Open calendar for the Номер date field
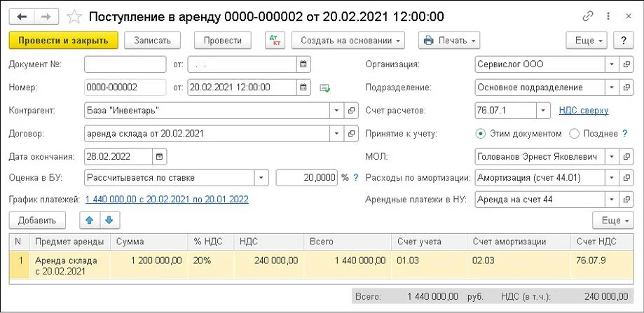 click(x=303, y=88)
